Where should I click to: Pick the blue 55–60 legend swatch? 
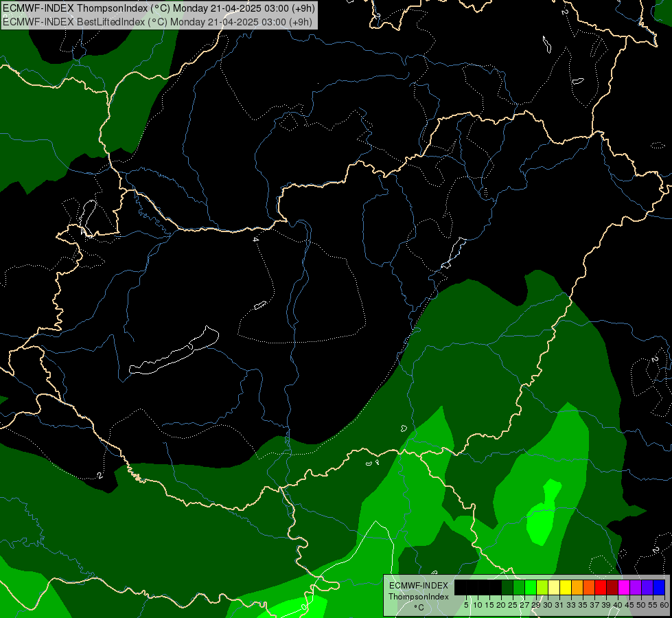click(x=659, y=587)
